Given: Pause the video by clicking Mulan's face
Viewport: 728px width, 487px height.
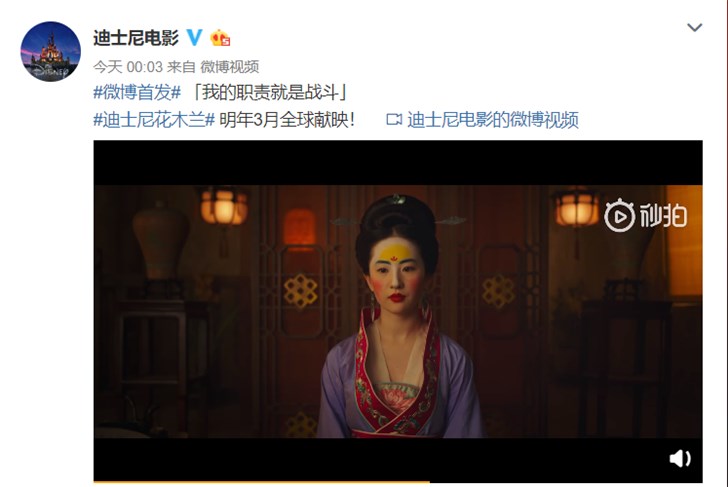Looking at the screenshot, I should point(396,274).
